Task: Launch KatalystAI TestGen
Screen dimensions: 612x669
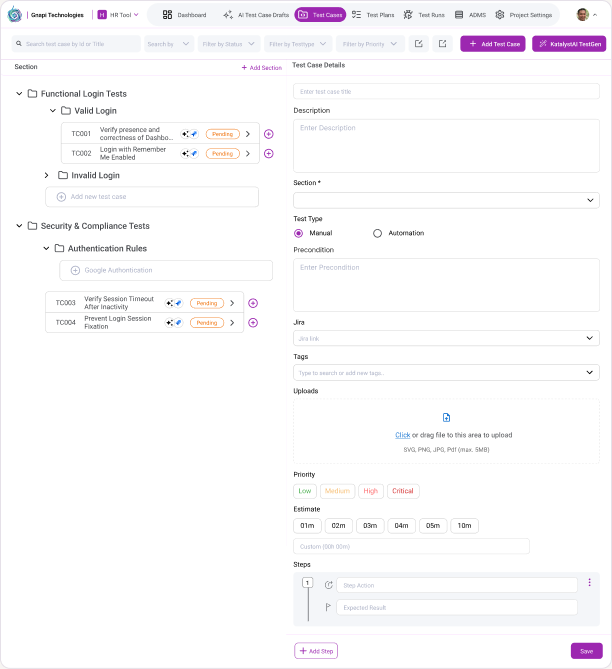Action: click(569, 44)
